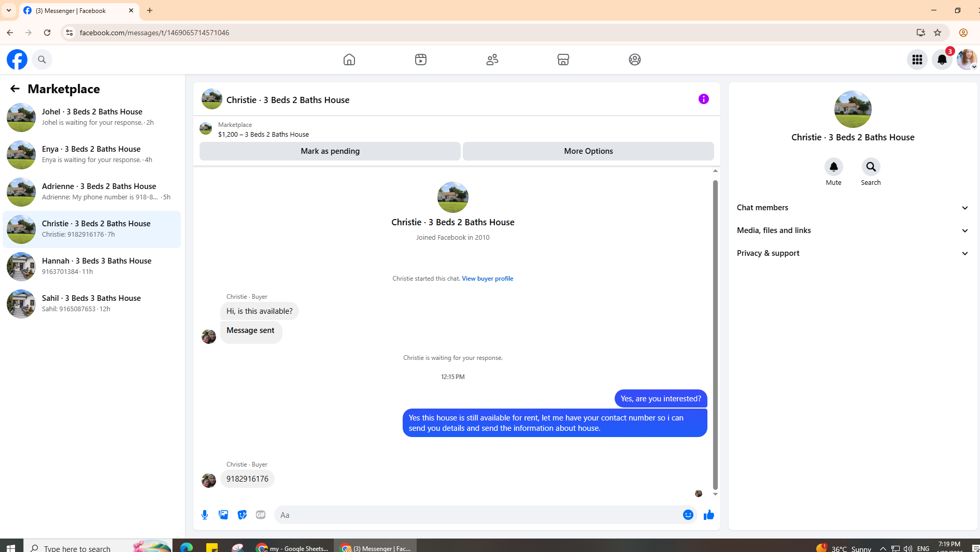Screen dimensions: 980x552
Task: Click the voice clip microphone icon
Action: click(x=205, y=515)
